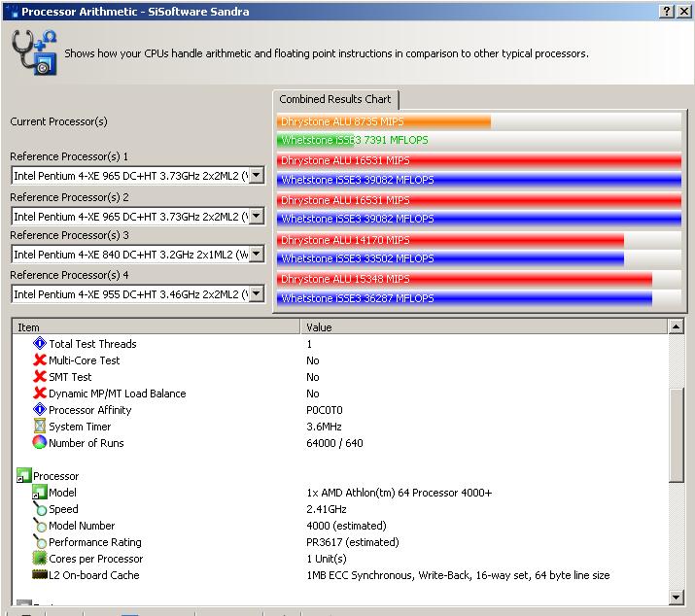Click the 1MB ECC Synchronous cache description

pos(458,575)
